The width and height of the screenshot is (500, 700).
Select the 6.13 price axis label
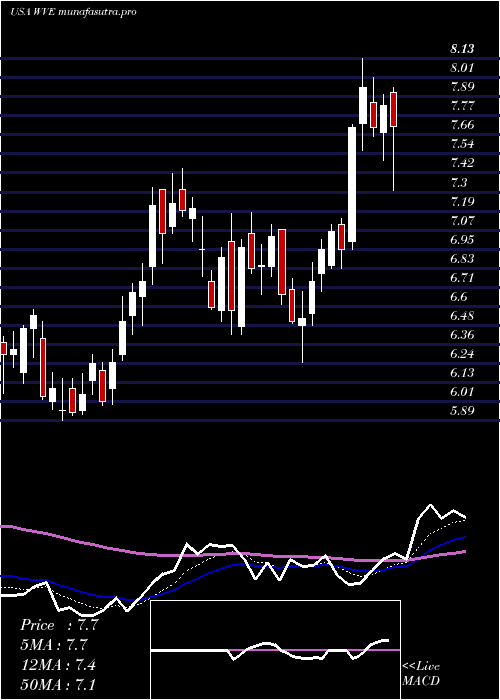pyautogui.click(x=462, y=373)
